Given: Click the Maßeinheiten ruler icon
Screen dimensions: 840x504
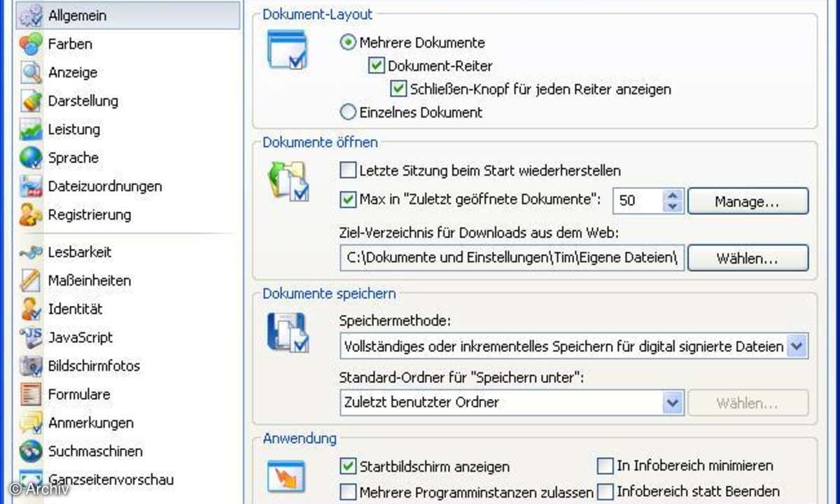Looking at the screenshot, I should (31, 281).
